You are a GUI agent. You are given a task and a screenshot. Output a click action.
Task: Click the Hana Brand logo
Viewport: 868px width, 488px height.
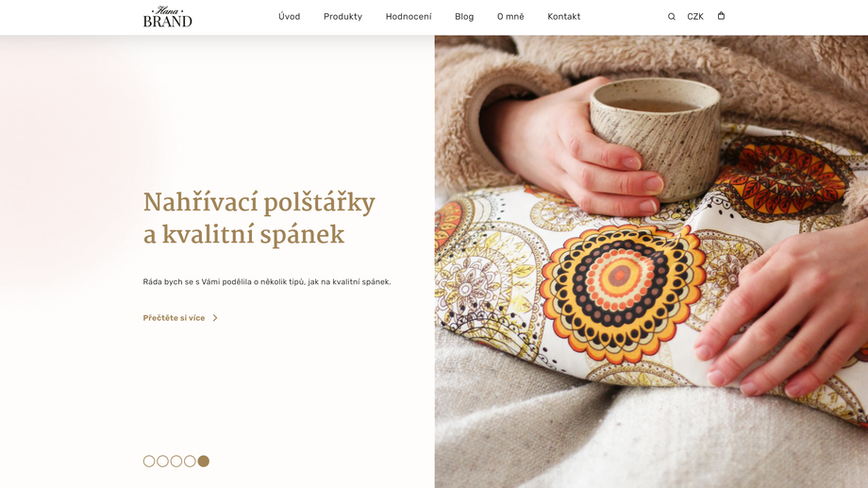pos(167,17)
